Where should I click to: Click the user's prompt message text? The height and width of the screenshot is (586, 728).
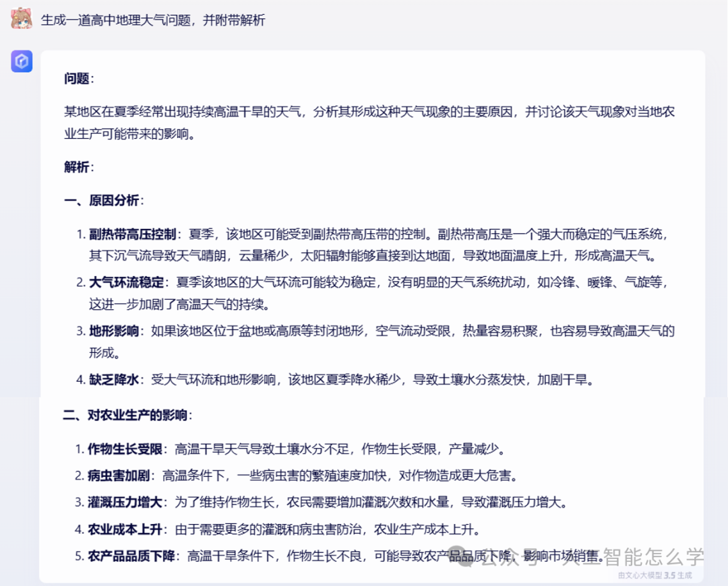[152, 20]
